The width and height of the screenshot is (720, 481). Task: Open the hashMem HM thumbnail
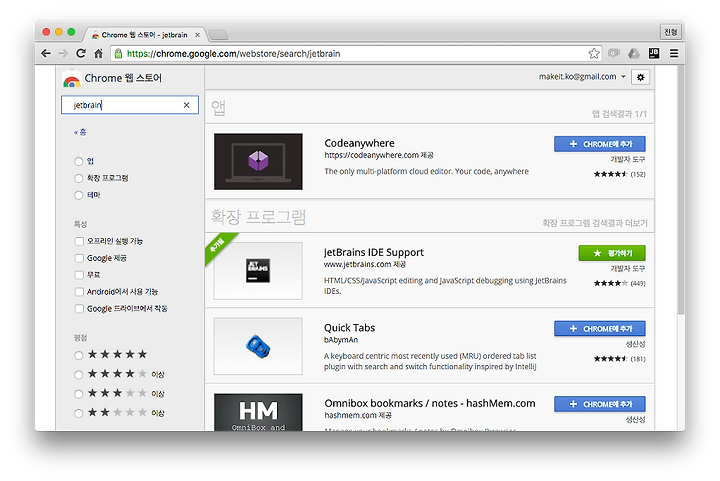click(x=258, y=412)
